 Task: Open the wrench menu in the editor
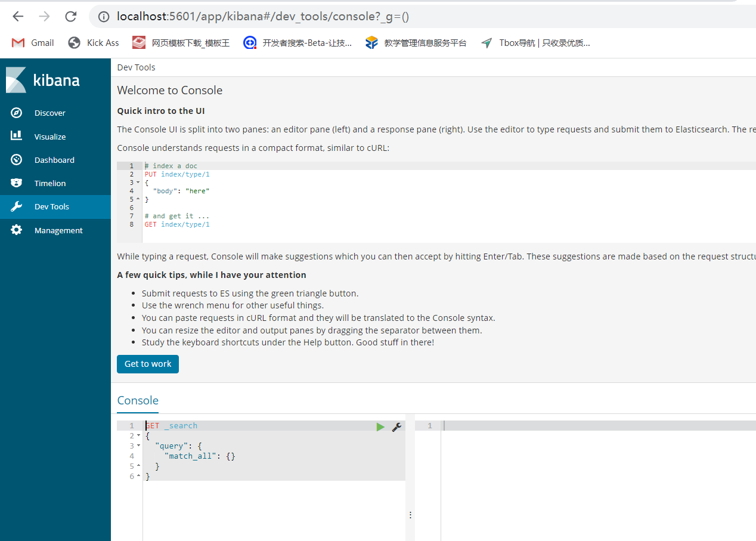396,426
